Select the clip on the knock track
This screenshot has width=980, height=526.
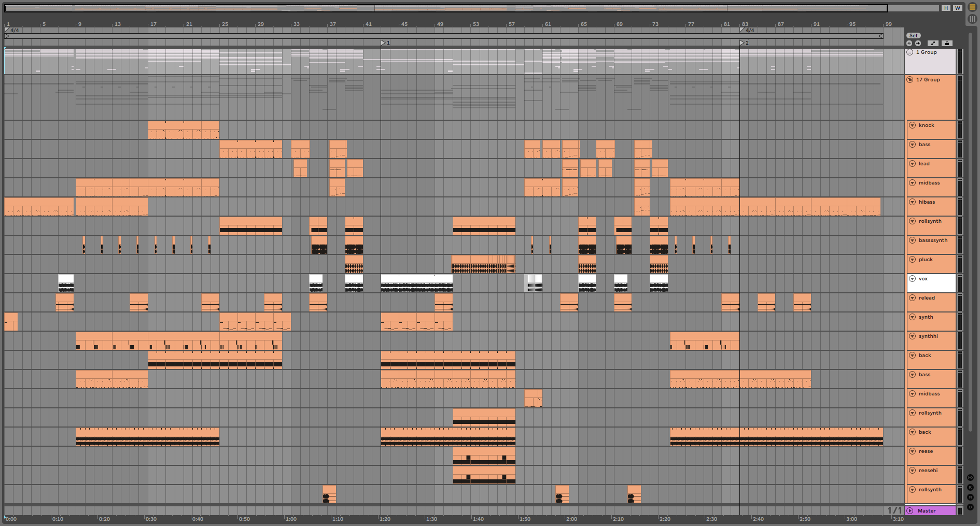[x=184, y=130]
